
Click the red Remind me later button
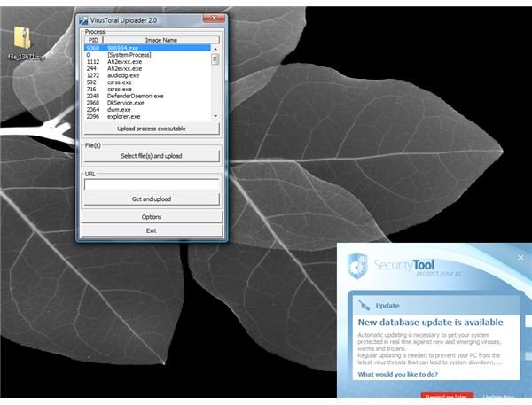pyautogui.click(x=447, y=395)
